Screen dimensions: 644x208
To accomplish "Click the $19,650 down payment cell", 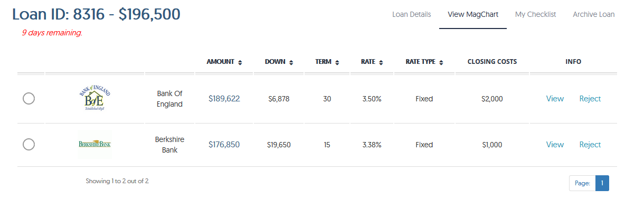I will click(279, 145).
